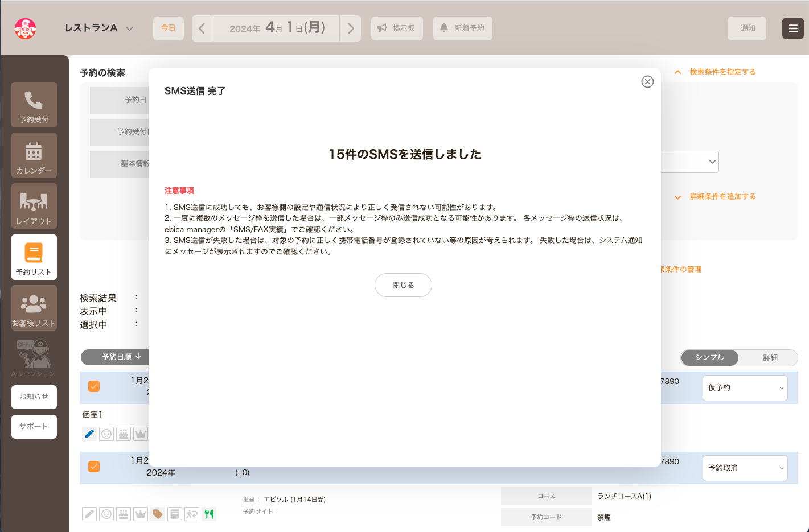
Task: Click the green fork and knife icon
Action: coord(209,514)
